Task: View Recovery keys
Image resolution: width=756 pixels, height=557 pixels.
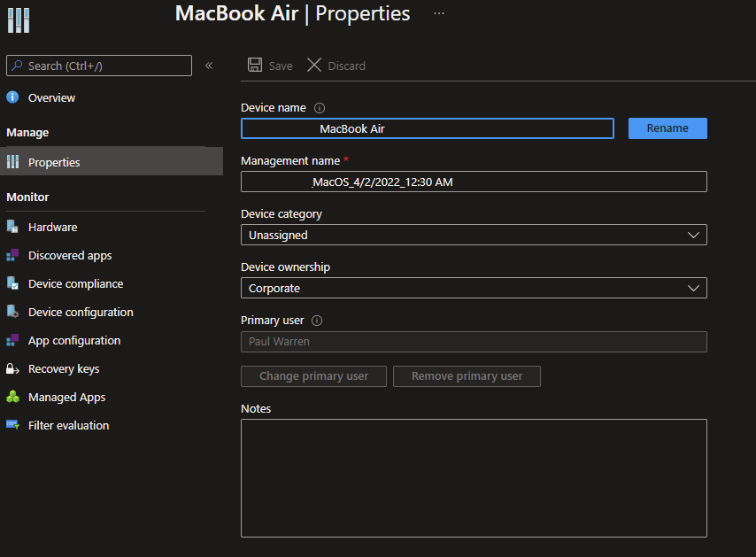Action: [64, 369]
